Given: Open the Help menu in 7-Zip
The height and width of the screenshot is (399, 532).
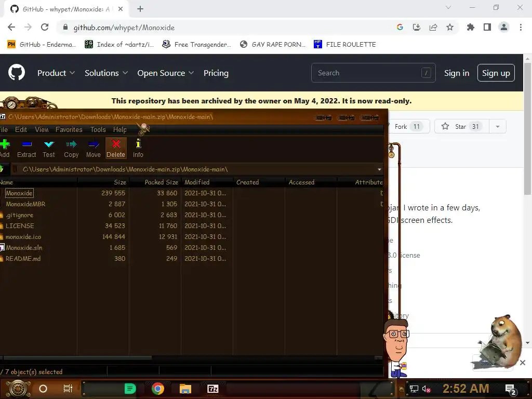Looking at the screenshot, I should point(120,129).
